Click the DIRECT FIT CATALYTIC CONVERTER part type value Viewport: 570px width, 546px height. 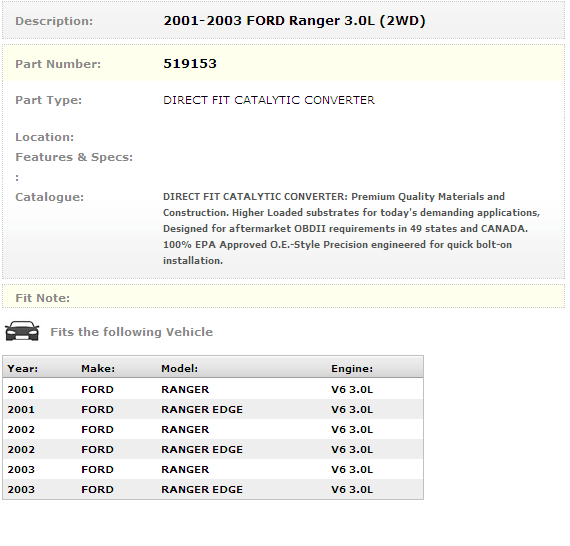pos(269,100)
